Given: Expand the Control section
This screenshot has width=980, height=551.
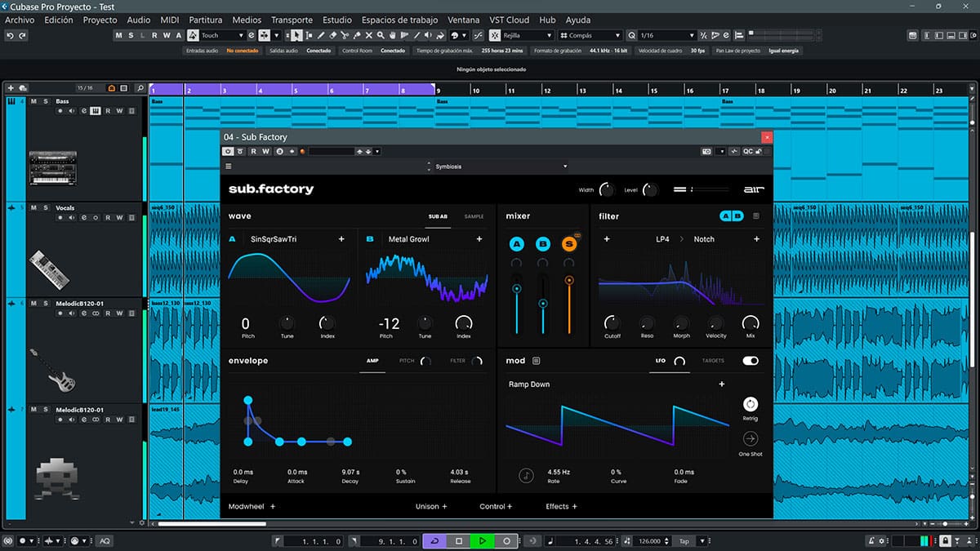Looking at the screenshot, I should point(496,506).
